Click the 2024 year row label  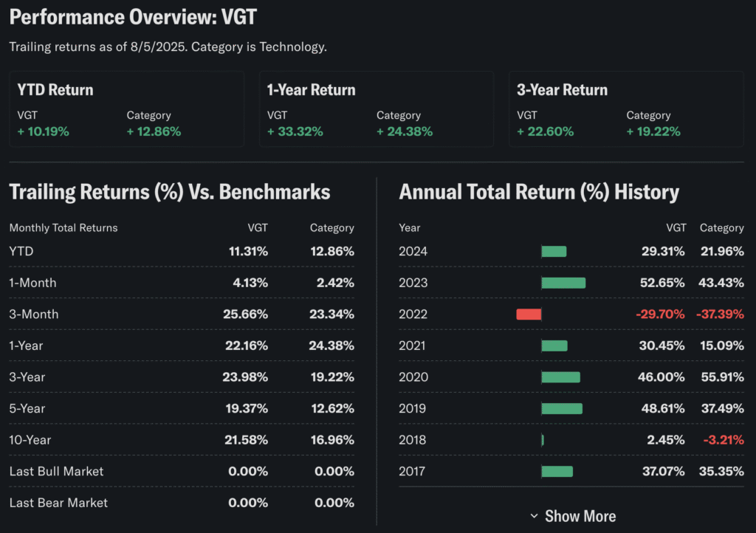click(x=413, y=252)
